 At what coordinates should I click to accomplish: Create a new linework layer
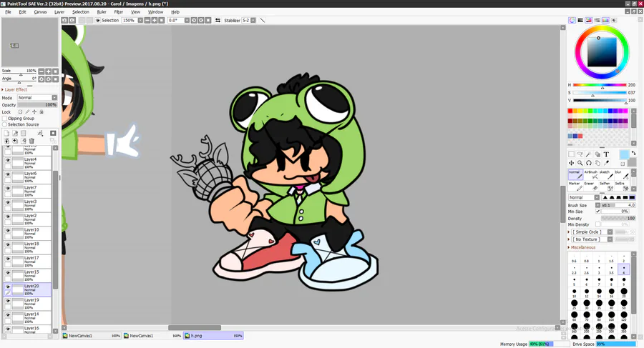click(15, 133)
